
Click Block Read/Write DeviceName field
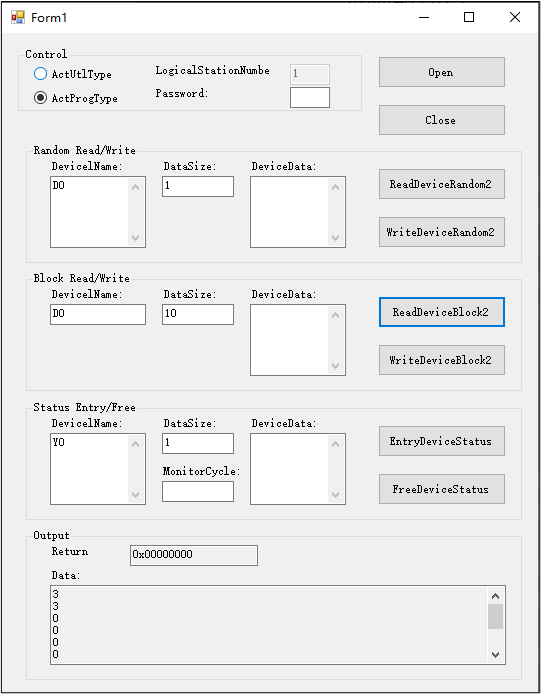(98, 314)
